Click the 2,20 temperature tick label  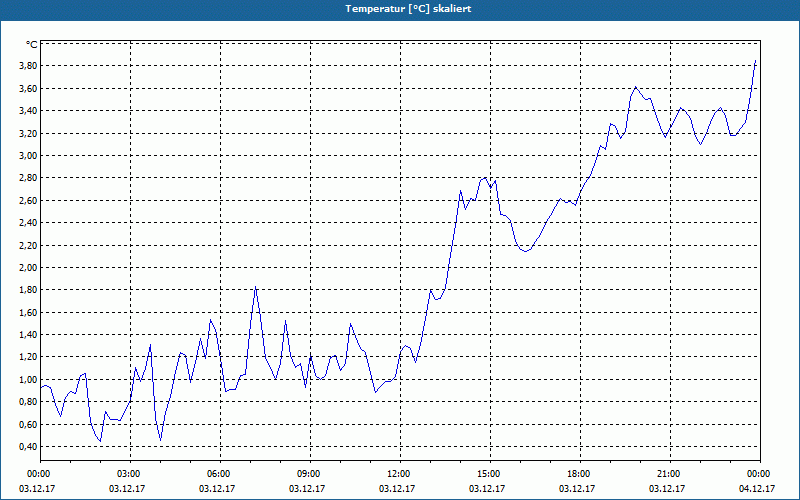(28, 245)
